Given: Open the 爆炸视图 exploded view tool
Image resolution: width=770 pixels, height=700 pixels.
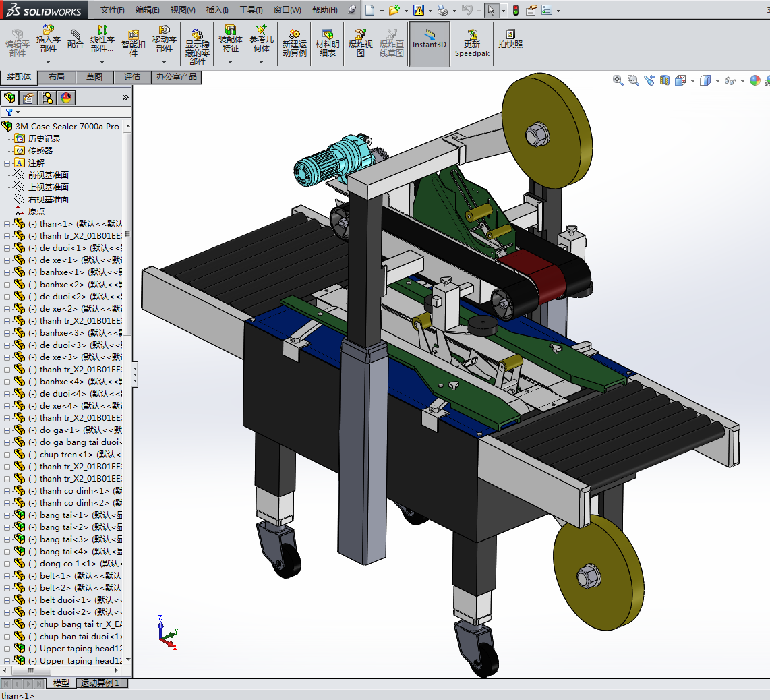Looking at the screenshot, I should 361,42.
